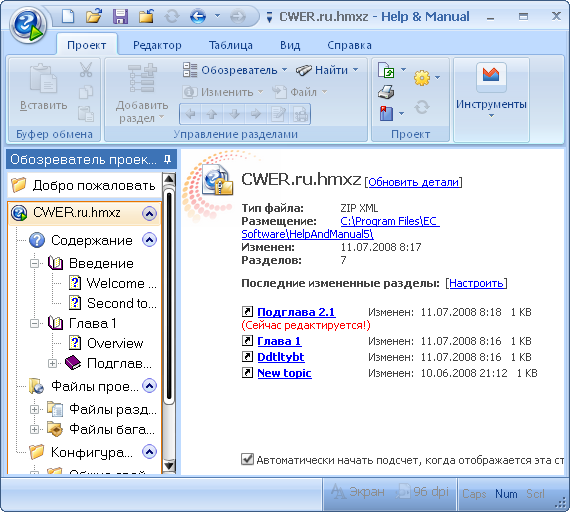The image size is (570, 512).
Task: Open the Ddtltybt topic link
Action: [x=281, y=357]
